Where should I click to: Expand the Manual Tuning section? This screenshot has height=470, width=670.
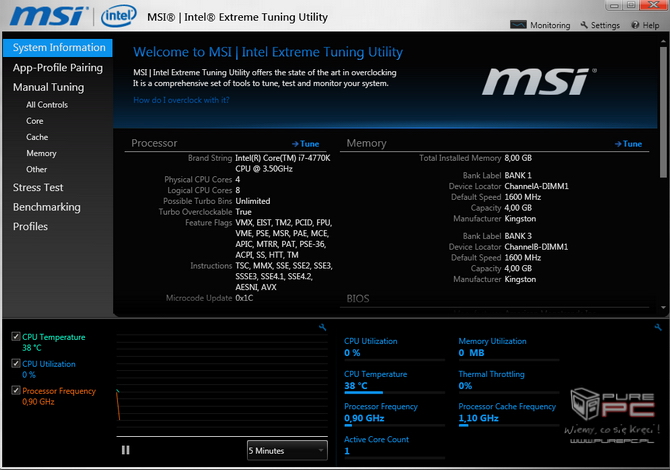48,87
